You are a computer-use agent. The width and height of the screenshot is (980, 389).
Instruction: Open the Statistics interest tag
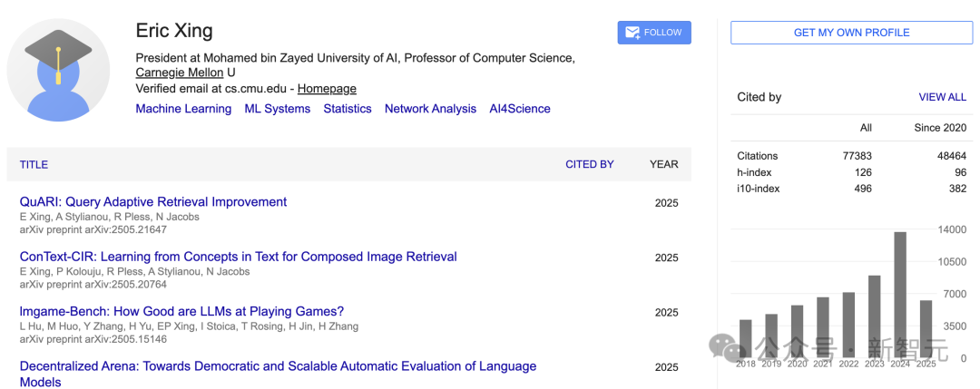(348, 109)
